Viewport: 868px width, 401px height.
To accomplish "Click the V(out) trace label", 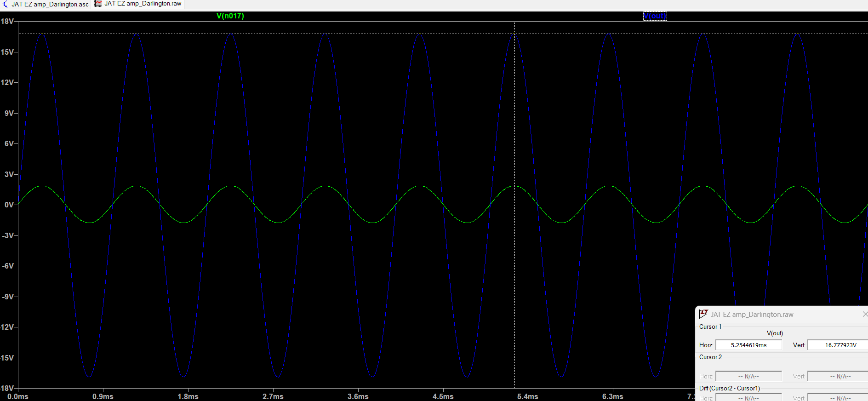I will (x=655, y=16).
